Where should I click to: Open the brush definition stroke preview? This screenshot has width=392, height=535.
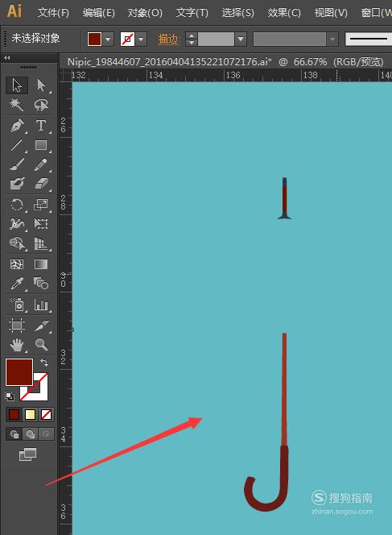tap(369, 39)
